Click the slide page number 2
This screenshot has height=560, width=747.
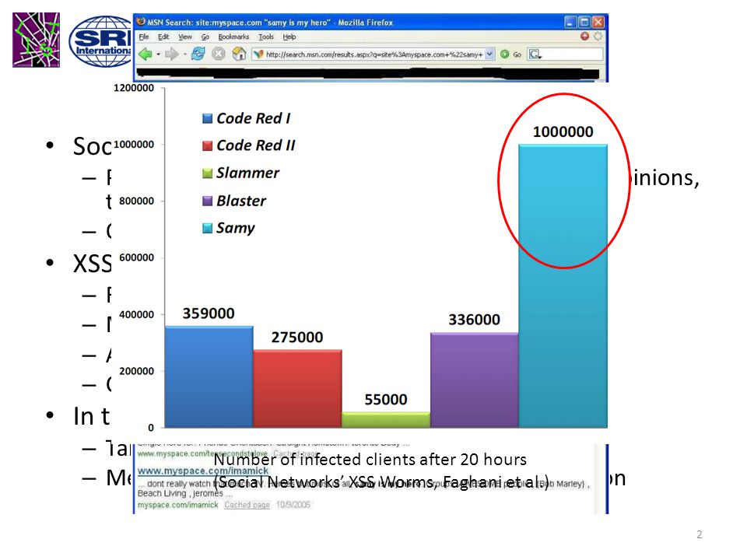tap(700, 534)
